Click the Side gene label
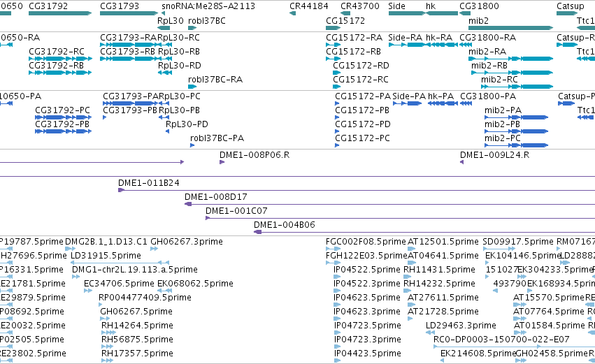Screen dimensions: 595x364 (397, 6)
